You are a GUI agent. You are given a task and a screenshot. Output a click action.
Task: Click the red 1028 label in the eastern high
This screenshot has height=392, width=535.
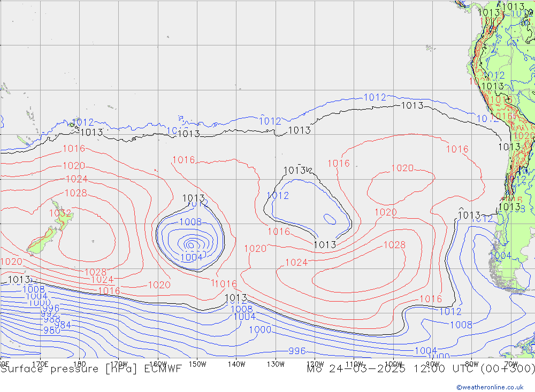point(394,244)
